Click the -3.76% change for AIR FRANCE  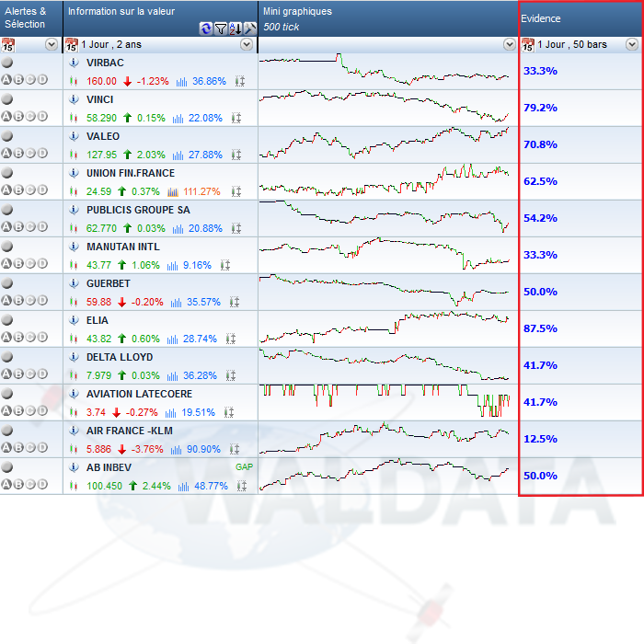click(147, 449)
